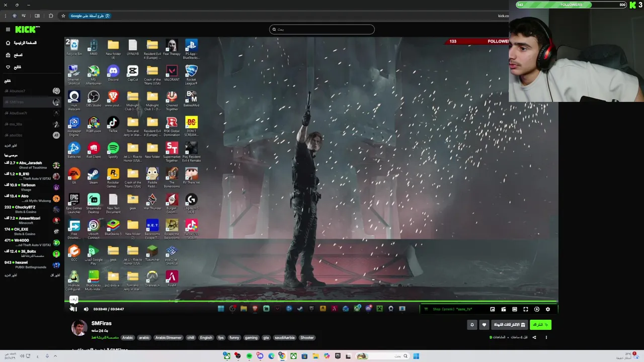Open the Following heart sidebar item

(x=13, y=67)
